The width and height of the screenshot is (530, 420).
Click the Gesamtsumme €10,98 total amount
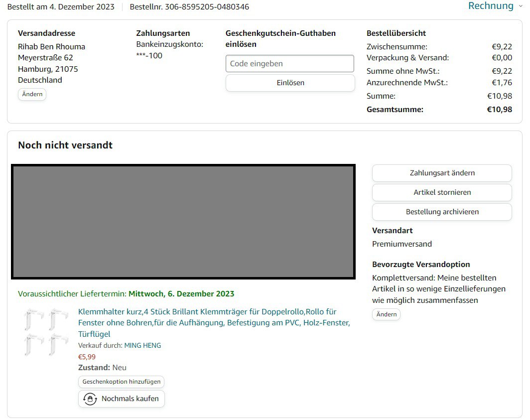499,110
